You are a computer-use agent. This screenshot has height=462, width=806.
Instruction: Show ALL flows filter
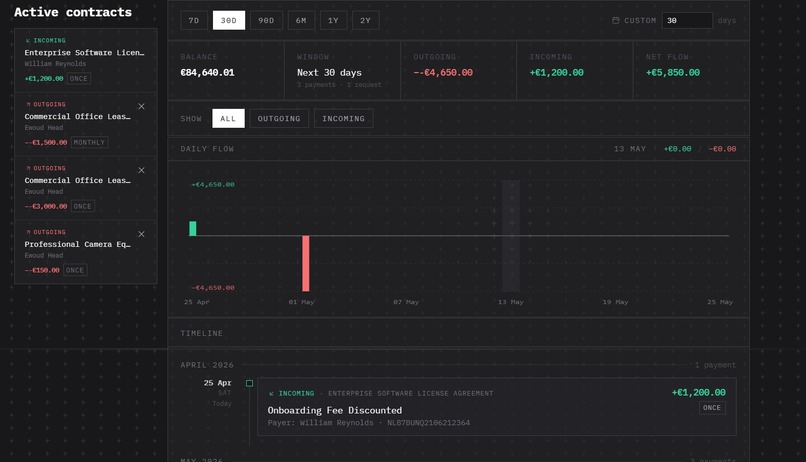pos(228,119)
